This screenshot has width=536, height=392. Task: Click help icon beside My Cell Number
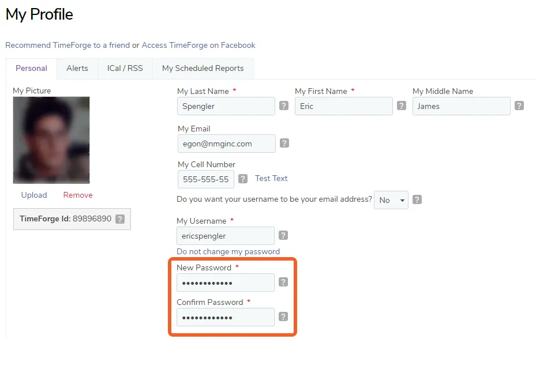click(x=243, y=179)
